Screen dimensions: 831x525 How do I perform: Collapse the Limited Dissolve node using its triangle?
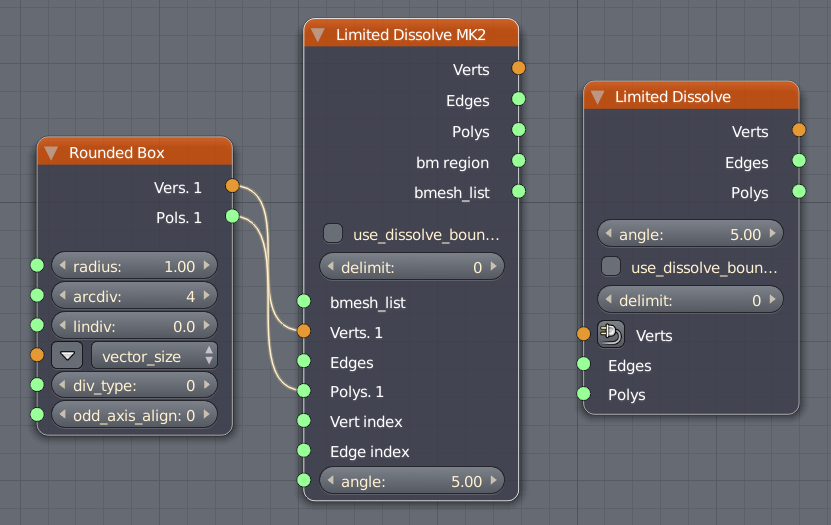[597, 97]
